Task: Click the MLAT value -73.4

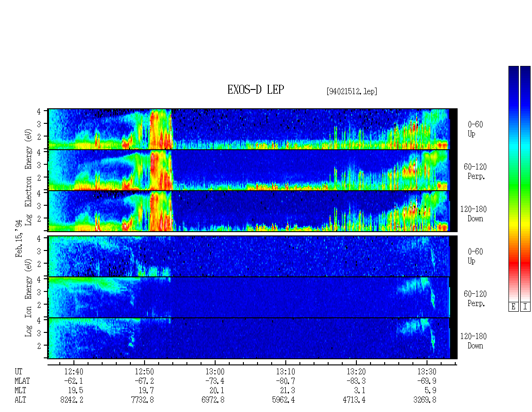Action: pos(215,381)
